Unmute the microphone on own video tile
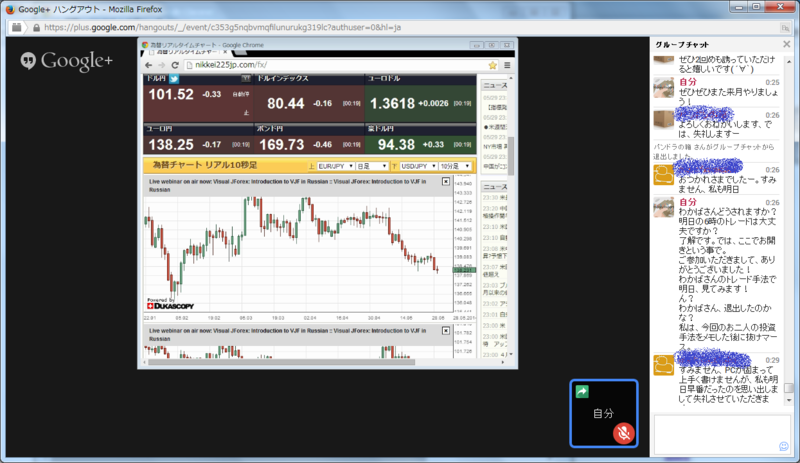 pos(623,433)
